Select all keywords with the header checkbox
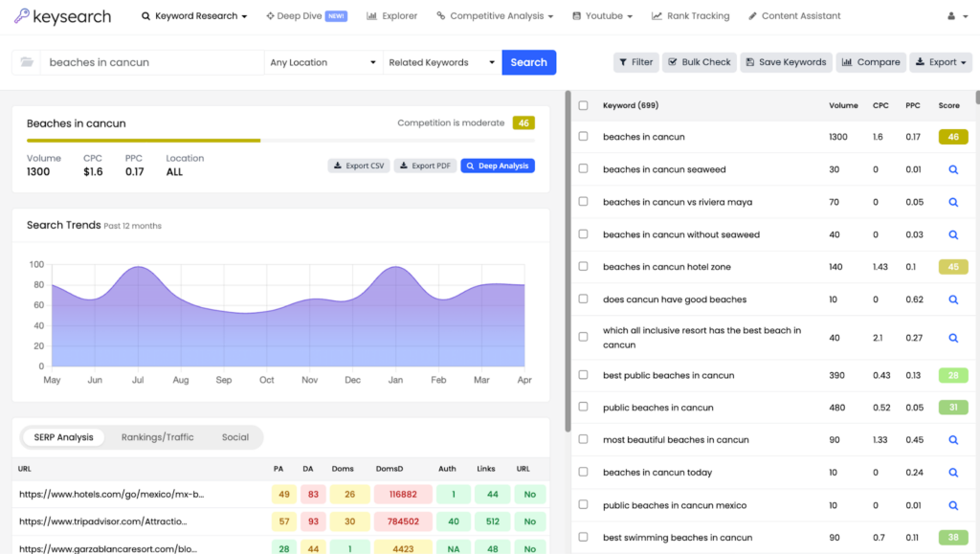This screenshot has height=554, width=980. click(x=583, y=105)
